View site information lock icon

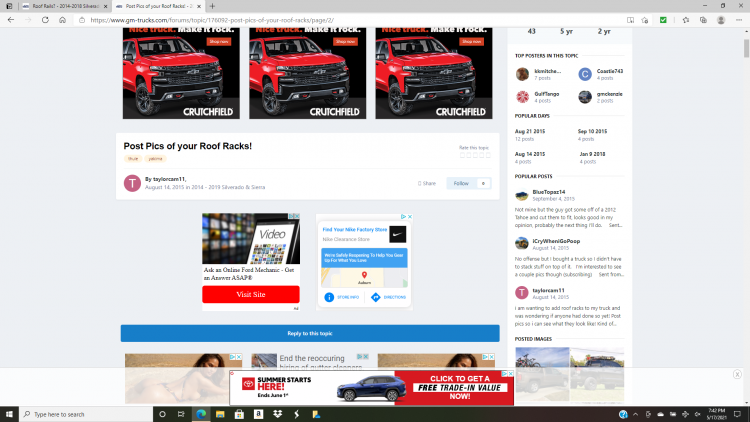82,20
